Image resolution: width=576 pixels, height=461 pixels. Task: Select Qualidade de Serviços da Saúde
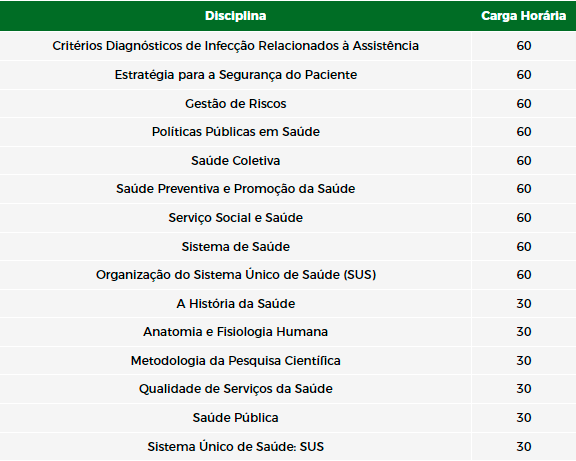tap(235, 389)
